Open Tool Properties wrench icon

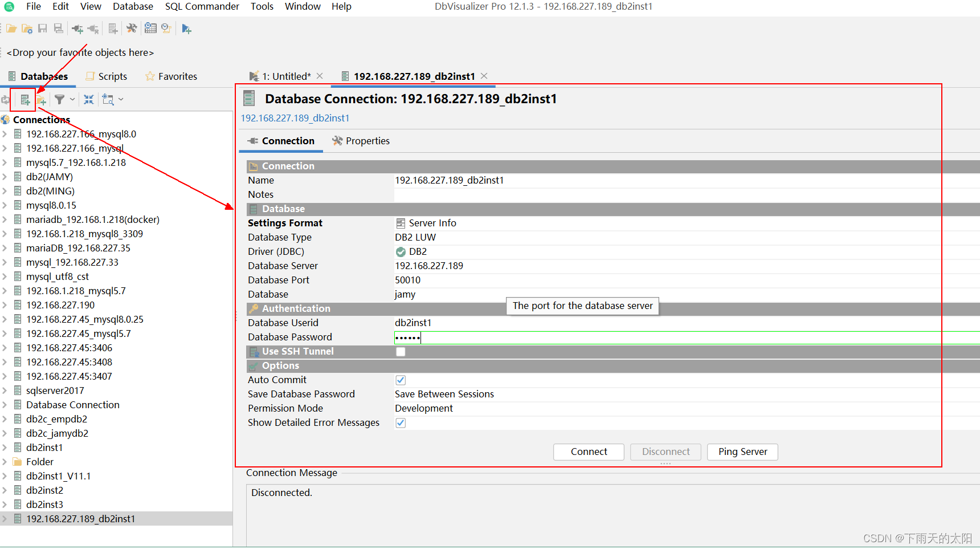coord(132,29)
